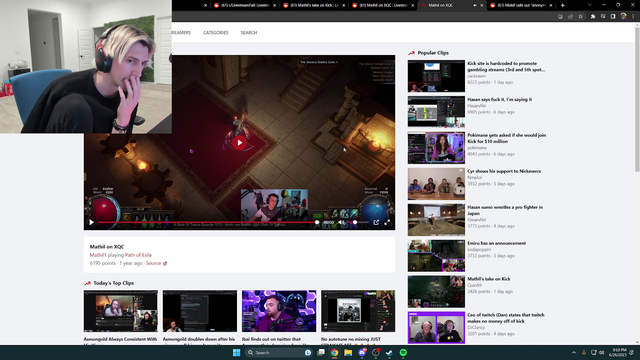The image size is (640, 360).
Task: Open the "Asmongold doubles down" top clip thumbnail
Action: coord(200,311)
